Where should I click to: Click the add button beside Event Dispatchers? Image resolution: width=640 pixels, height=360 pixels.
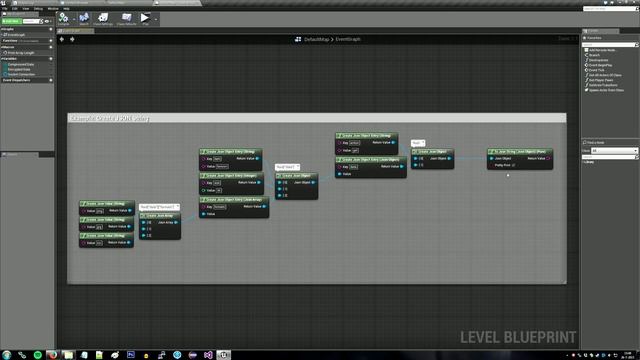[x=51, y=80]
